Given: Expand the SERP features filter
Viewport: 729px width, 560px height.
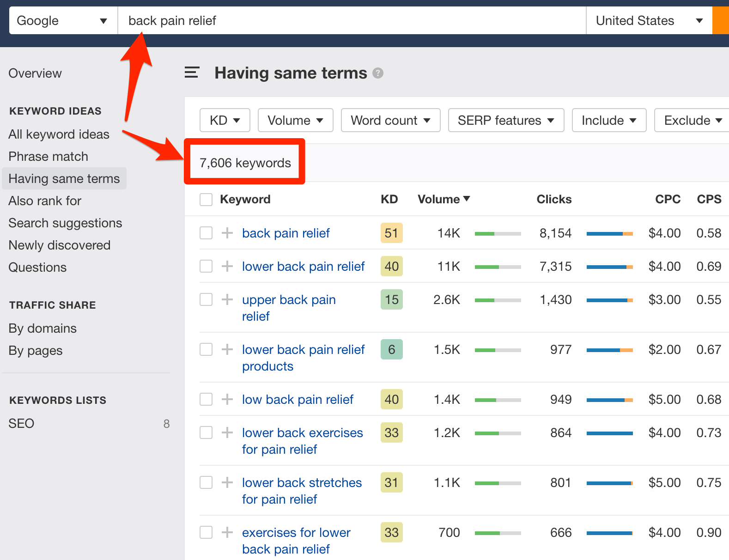Looking at the screenshot, I should coord(505,120).
